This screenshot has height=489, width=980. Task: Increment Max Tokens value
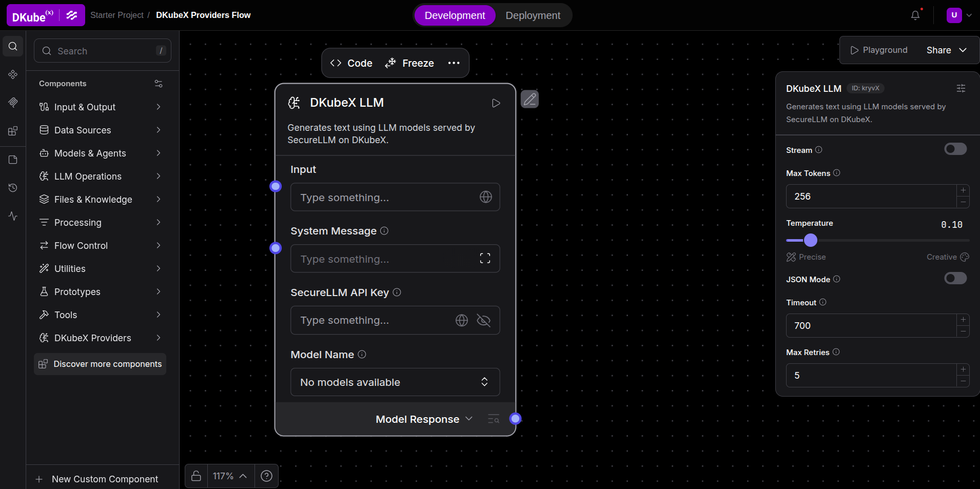[963, 190]
